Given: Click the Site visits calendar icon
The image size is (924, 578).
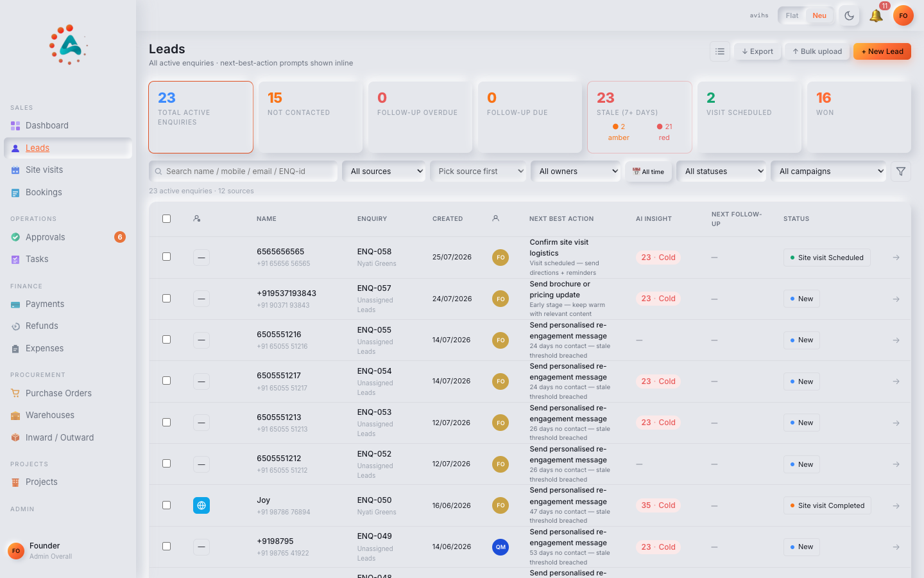Looking at the screenshot, I should click(x=15, y=170).
